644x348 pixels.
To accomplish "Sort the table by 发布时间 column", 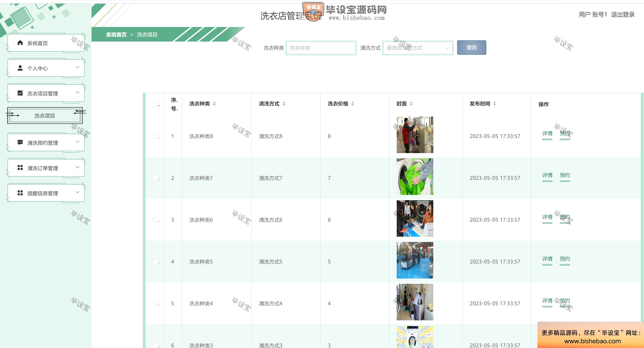I will (x=495, y=104).
